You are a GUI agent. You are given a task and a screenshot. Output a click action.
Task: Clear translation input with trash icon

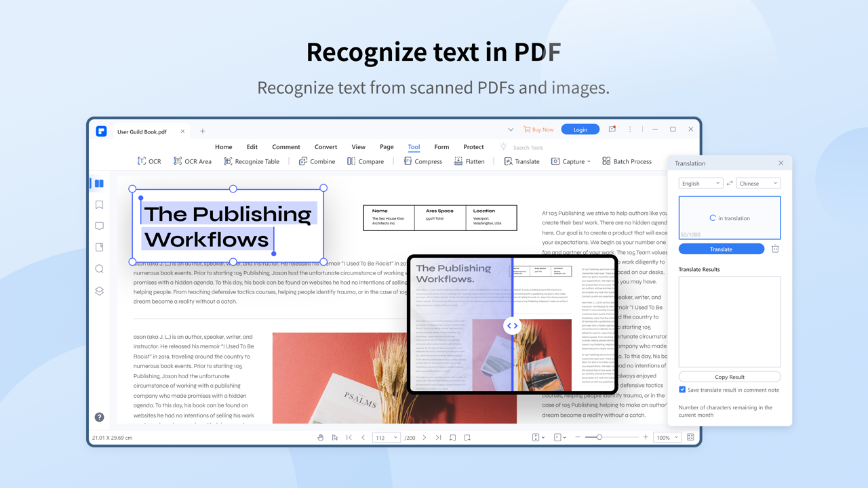coord(775,249)
